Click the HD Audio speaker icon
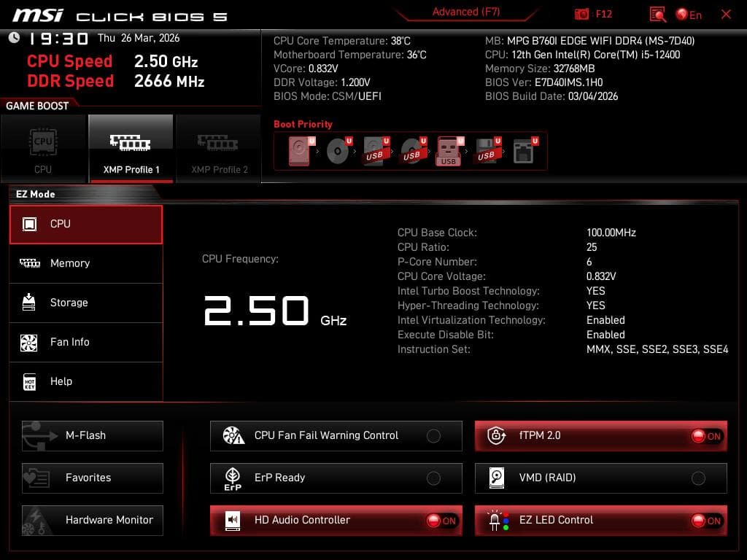747x560 pixels. 233,521
